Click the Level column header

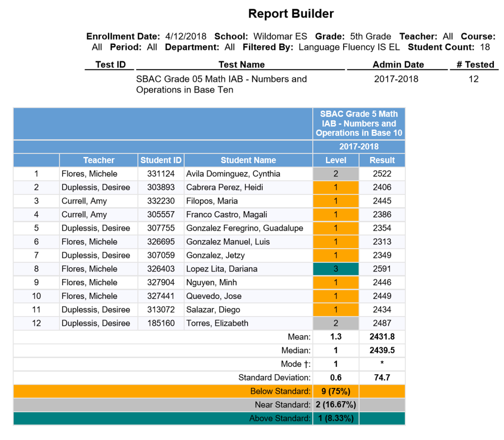[x=335, y=160]
